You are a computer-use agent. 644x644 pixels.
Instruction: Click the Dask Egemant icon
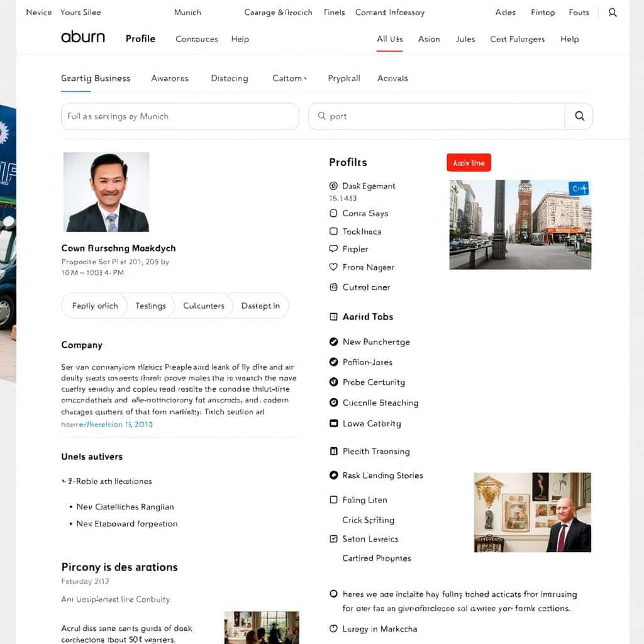click(x=333, y=186)
